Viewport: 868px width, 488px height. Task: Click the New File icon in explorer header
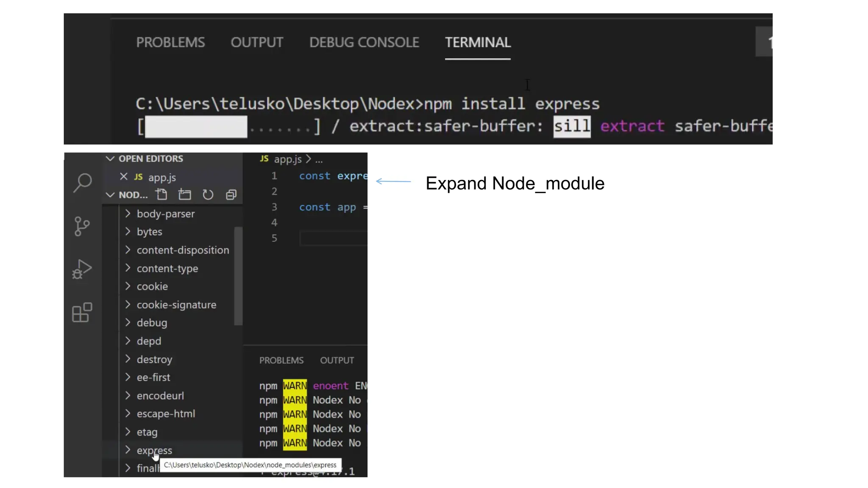(x=161, y=195)
